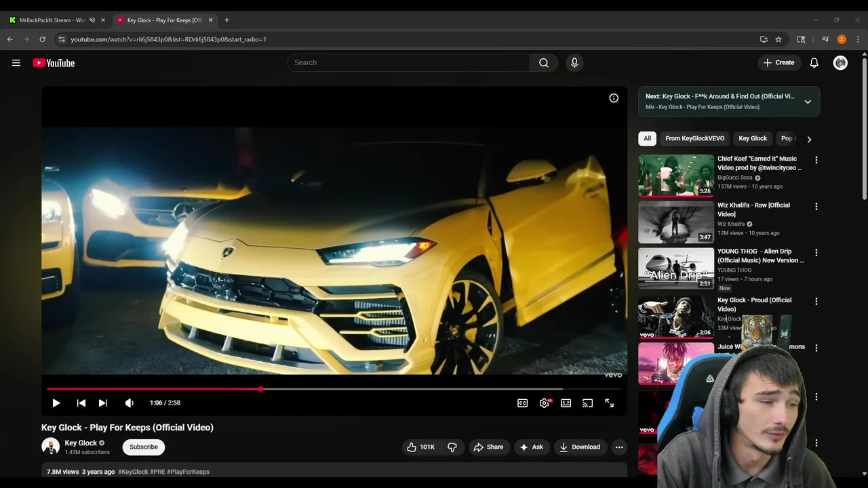Enter full screen mode
868x488 pixels.
click(x=610, y=403)
